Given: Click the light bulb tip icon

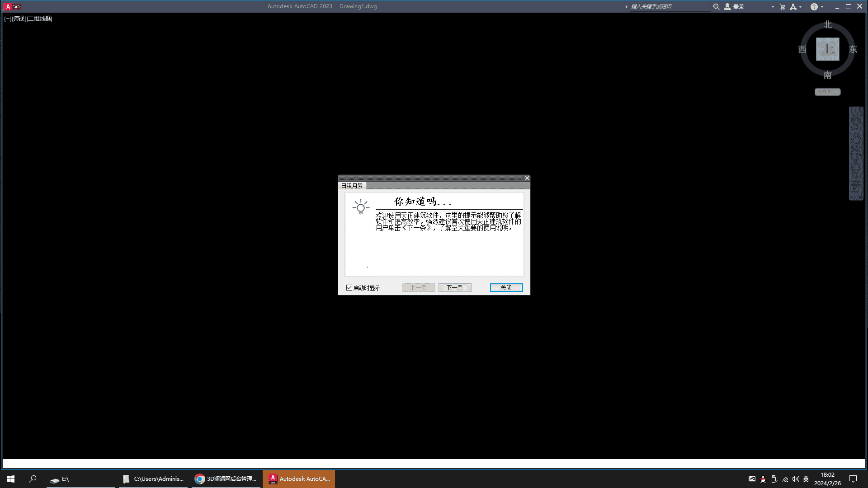Looking at the screenshot, I should tap(361, 207).
